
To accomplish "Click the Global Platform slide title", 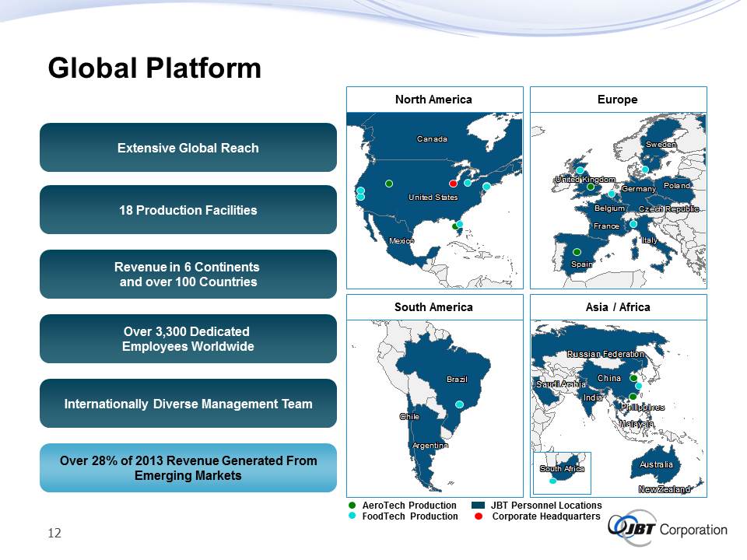I will tap(154, 68).
